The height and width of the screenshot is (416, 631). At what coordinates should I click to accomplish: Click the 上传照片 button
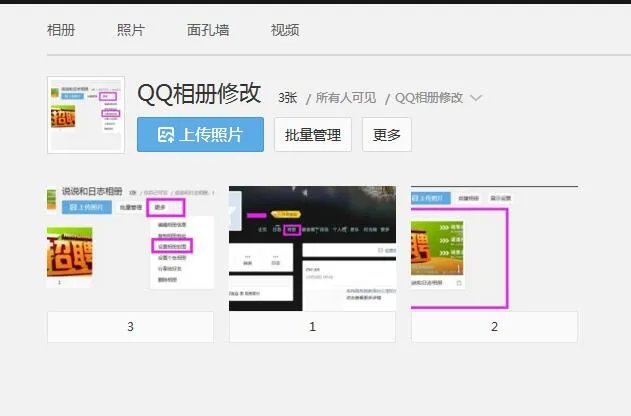(200, 134)
